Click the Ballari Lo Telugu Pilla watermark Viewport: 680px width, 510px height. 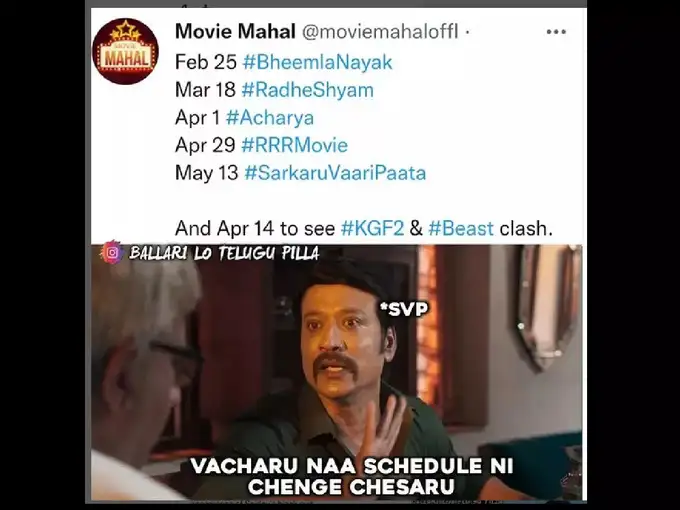pyautogui.click(x=224, y=253)
